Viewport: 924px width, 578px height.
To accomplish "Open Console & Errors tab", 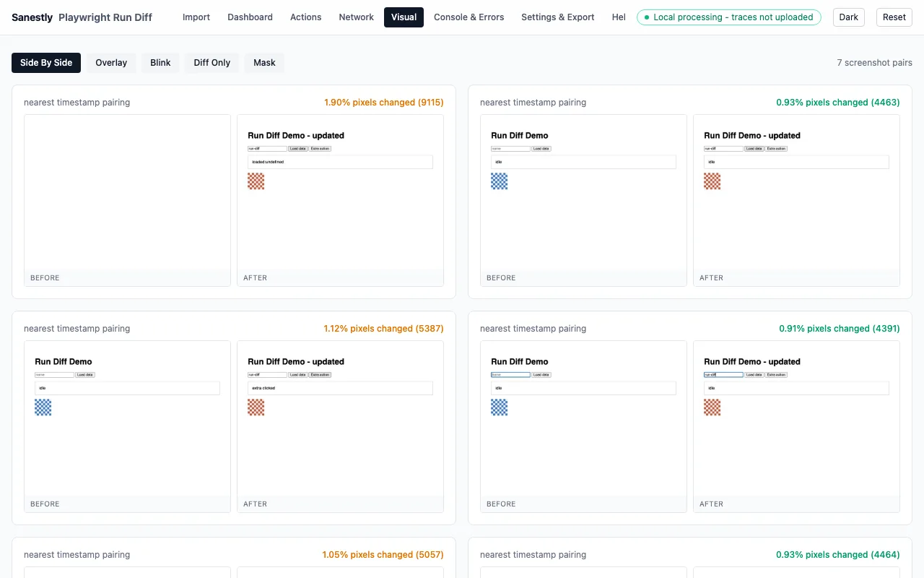I will tap(468, 17).
